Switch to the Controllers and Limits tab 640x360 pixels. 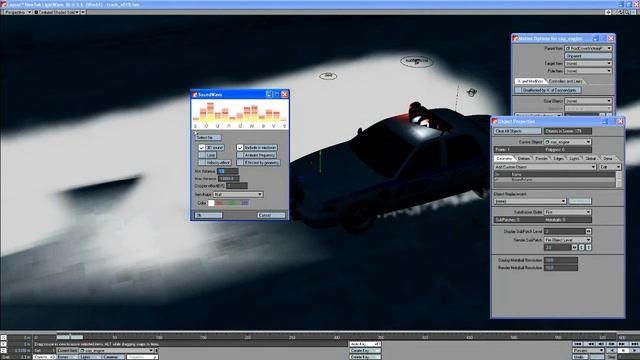point(565,81)
